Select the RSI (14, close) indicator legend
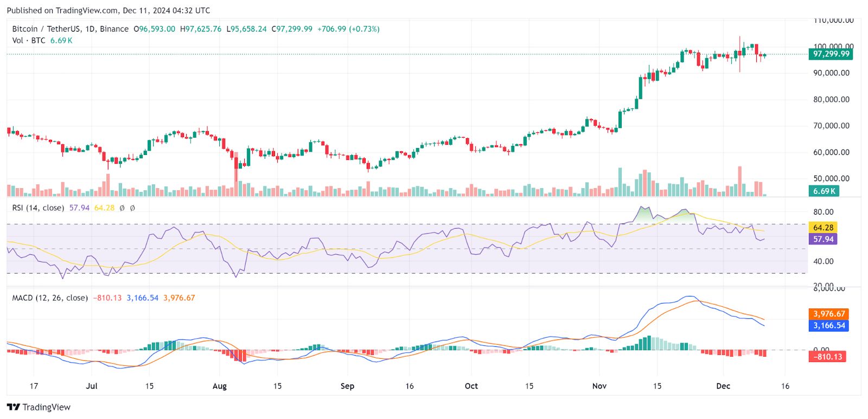The height and width of the screenshot is (419, 868). point(38,208)
